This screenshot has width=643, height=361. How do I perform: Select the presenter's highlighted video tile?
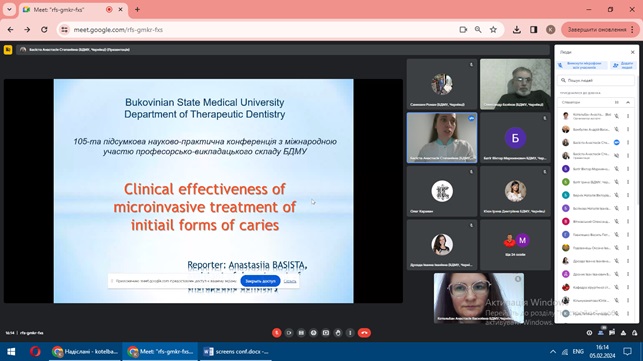pos(442,138)
